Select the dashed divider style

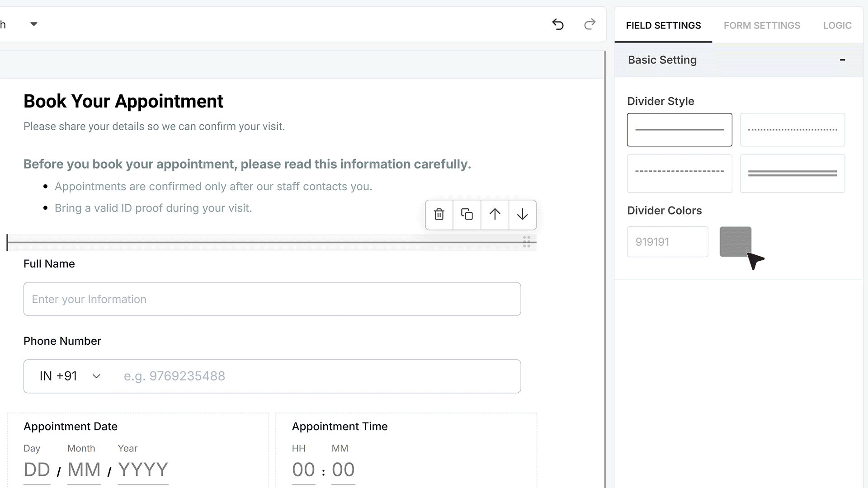[679, 174]
